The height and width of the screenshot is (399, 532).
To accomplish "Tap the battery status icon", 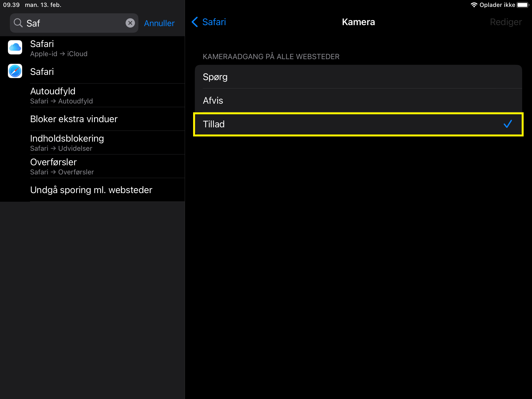I will pyautogui.click(x=523, y=5).
